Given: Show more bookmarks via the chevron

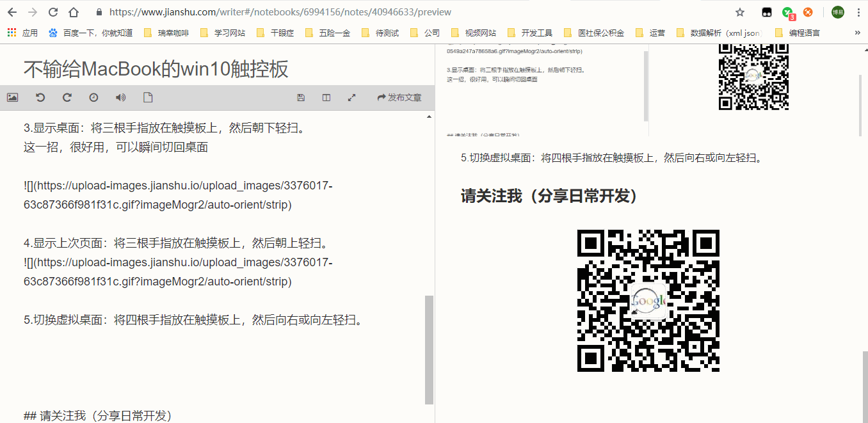Looking at the screenshot, I should 857,33.
